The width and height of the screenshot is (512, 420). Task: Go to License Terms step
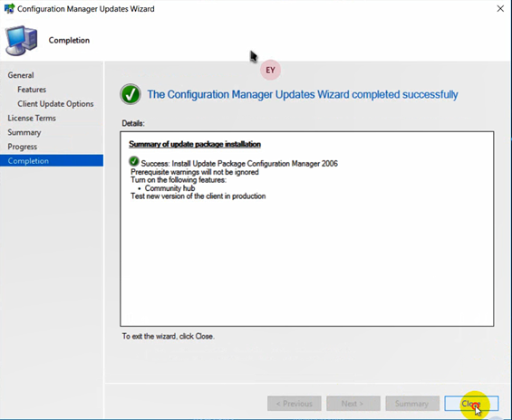point(32,118)
